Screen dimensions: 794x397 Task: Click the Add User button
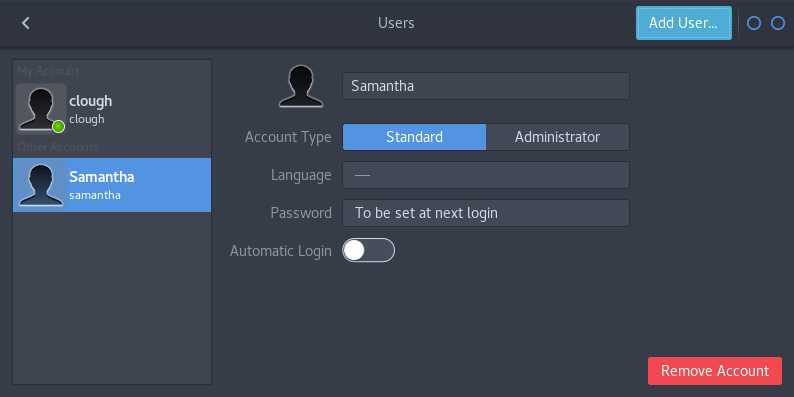coord(684,23)
